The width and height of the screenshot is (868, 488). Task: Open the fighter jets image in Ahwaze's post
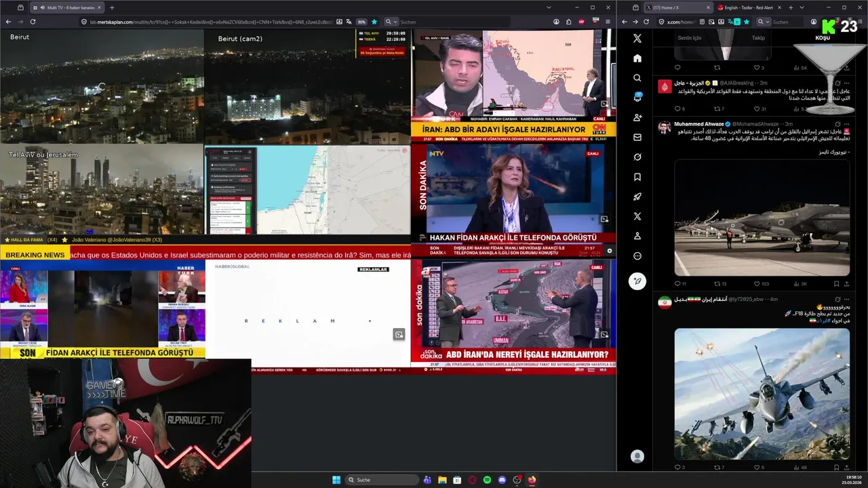[762, 218]
